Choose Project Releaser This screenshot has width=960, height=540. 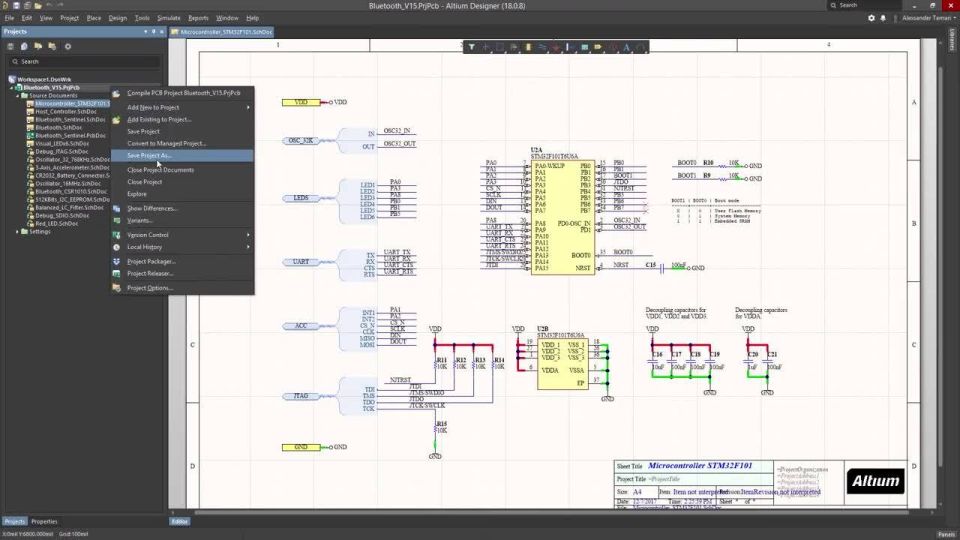182,274
